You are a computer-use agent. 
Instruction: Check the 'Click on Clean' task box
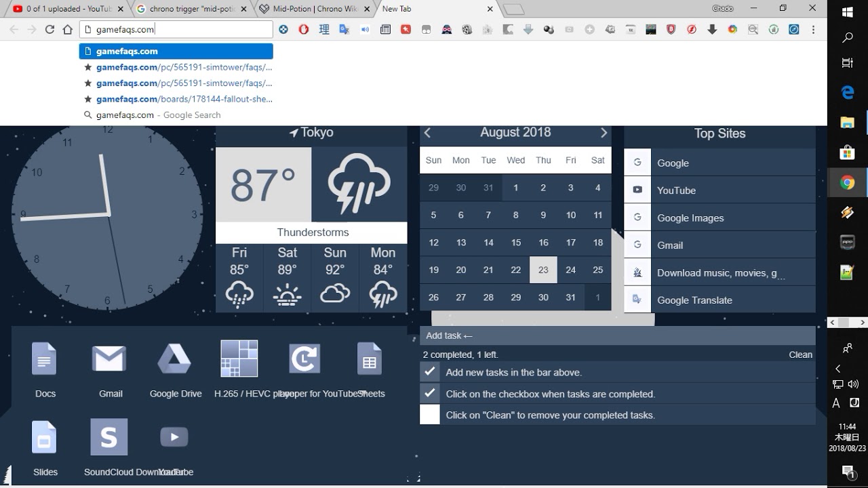430,415
